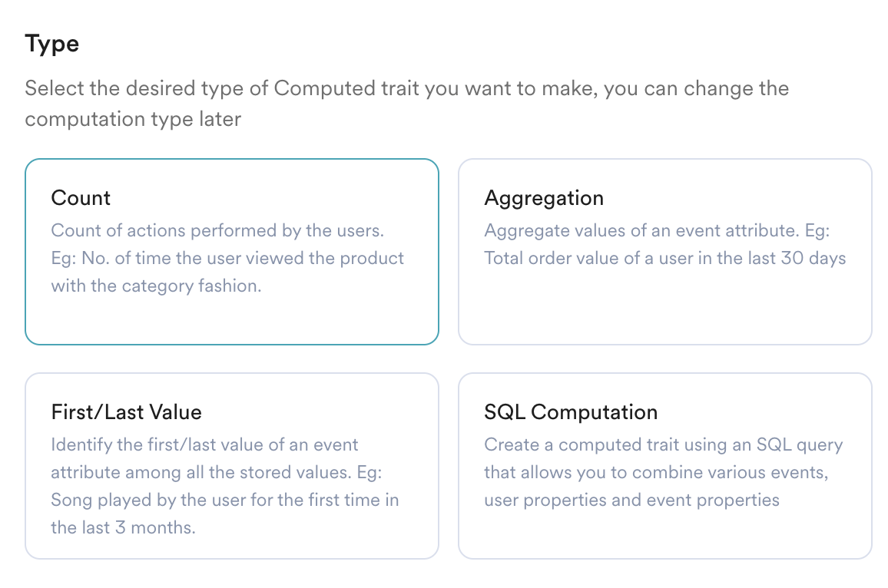Viewport: 888px width, 588px height.
Task: Click the Aggregate values of an event attribute text
Action: (x=665, y=244)
